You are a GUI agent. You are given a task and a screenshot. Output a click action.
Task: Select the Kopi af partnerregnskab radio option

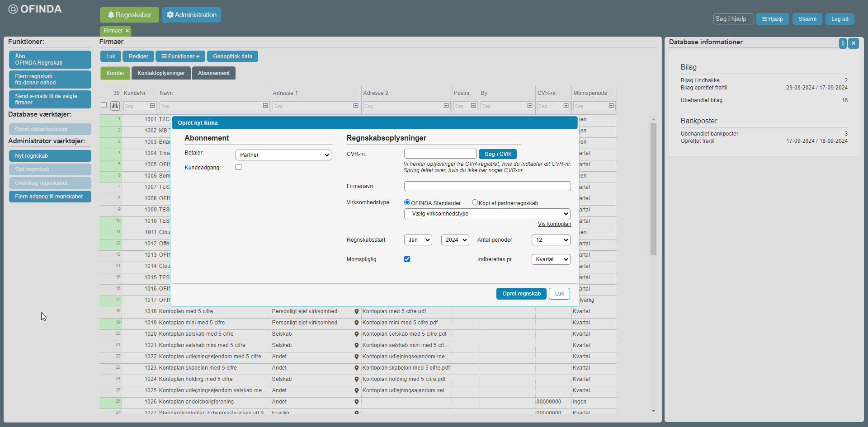tap(475, 202)
